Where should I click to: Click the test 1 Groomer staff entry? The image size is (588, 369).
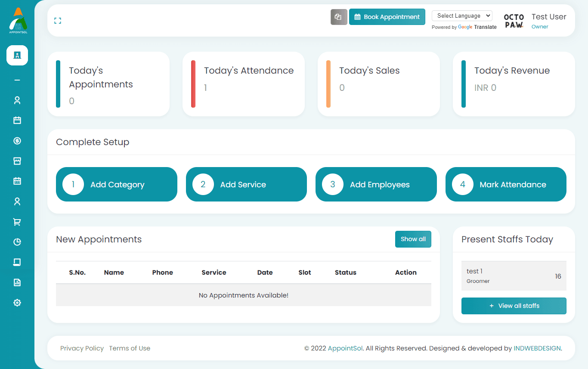point(514,276)
